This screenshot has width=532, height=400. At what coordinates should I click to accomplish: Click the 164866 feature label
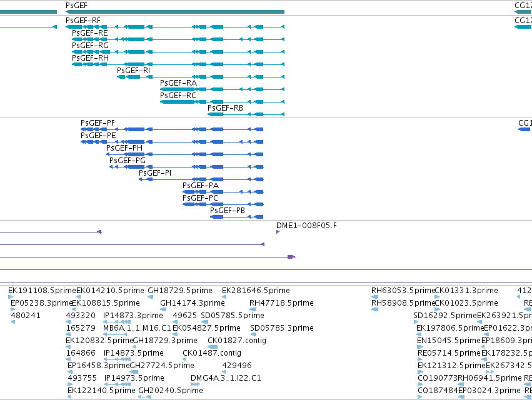(x=81, y=353)
